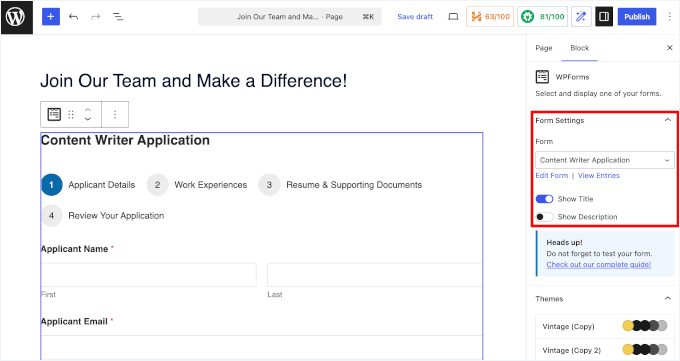Close the settings sidebar with X
The image size is (680, 361).
coord(670,48)
